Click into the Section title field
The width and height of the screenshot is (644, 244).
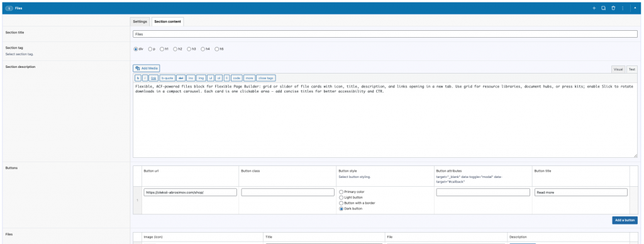(385, 34)
